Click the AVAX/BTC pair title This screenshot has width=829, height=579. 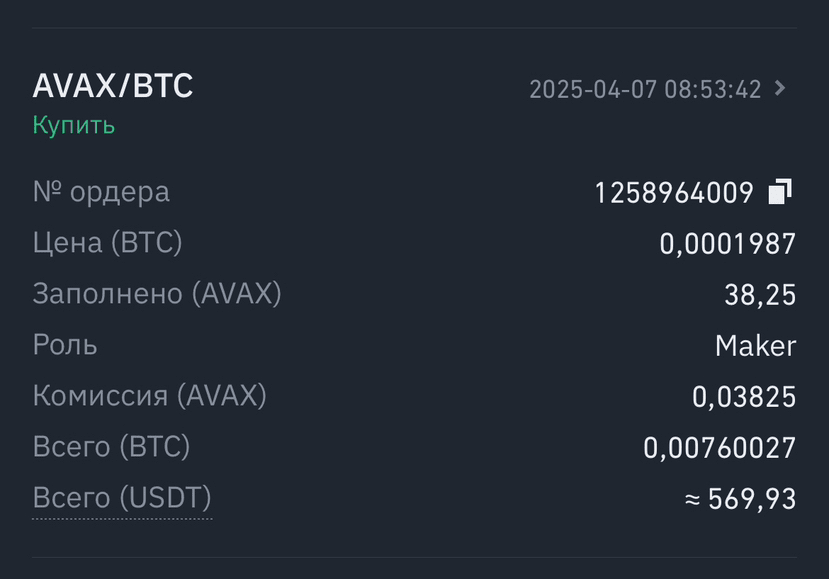point(113,86)
